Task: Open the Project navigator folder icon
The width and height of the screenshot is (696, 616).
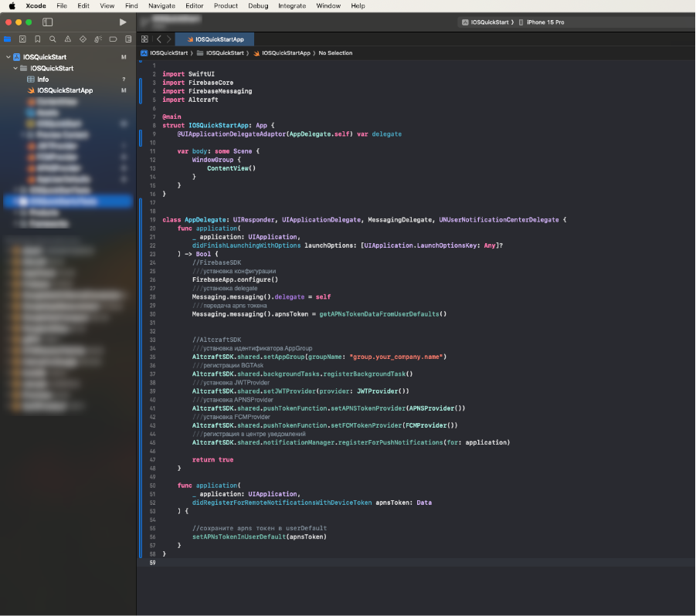Action: (8, 39)
